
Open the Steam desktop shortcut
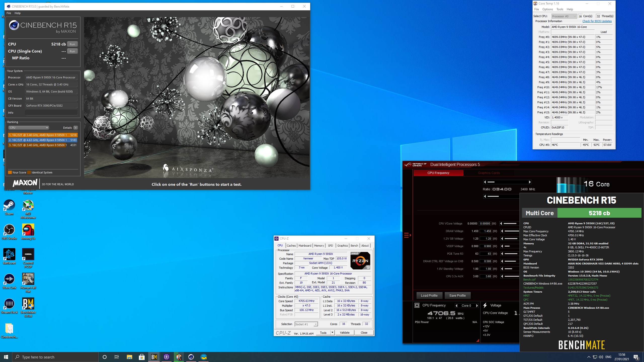click(x=9, y=207)
